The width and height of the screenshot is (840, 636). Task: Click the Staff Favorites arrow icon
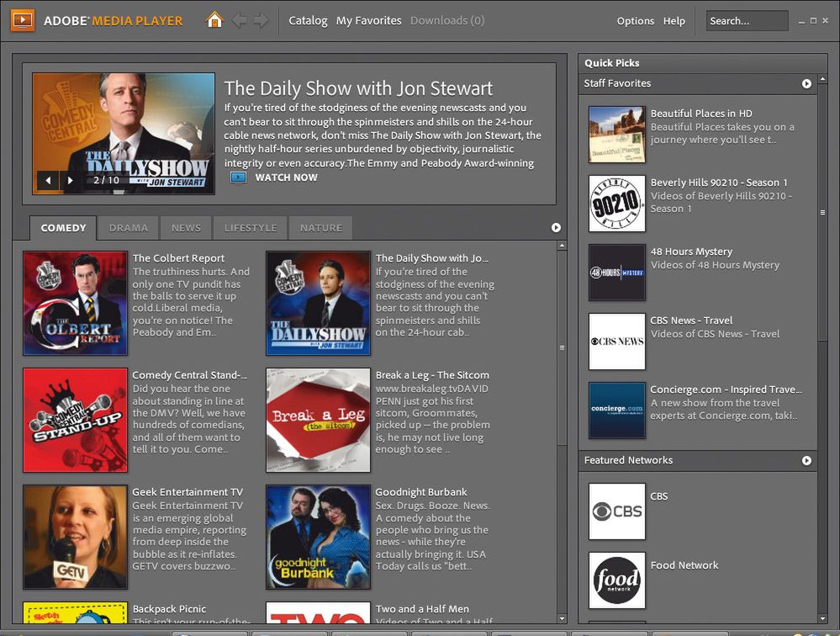pyautogui.click(x=806, y=83)
